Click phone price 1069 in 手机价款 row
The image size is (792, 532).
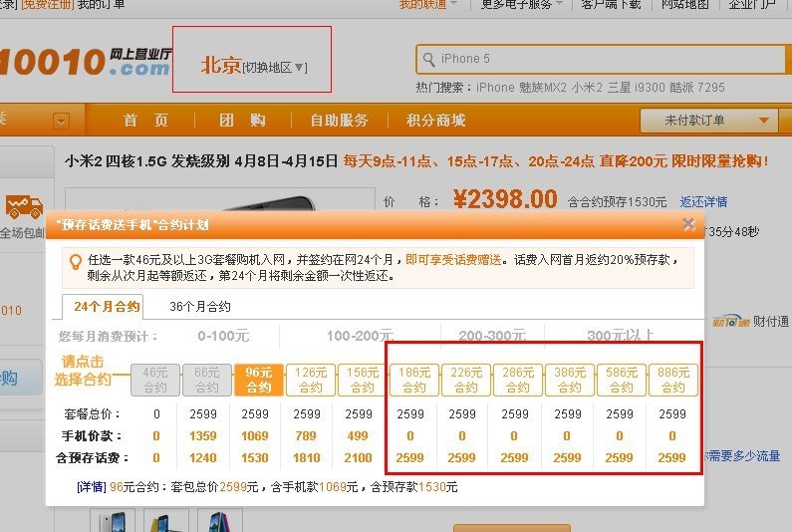255,436
